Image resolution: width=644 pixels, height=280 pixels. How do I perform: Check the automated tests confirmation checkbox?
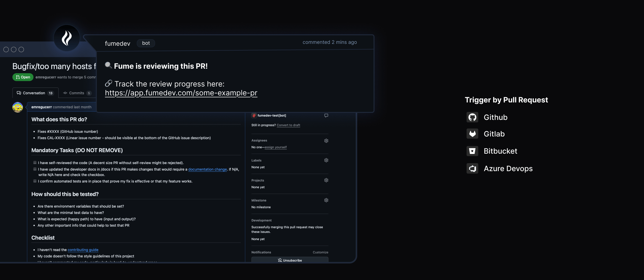(x=35, y=181)
